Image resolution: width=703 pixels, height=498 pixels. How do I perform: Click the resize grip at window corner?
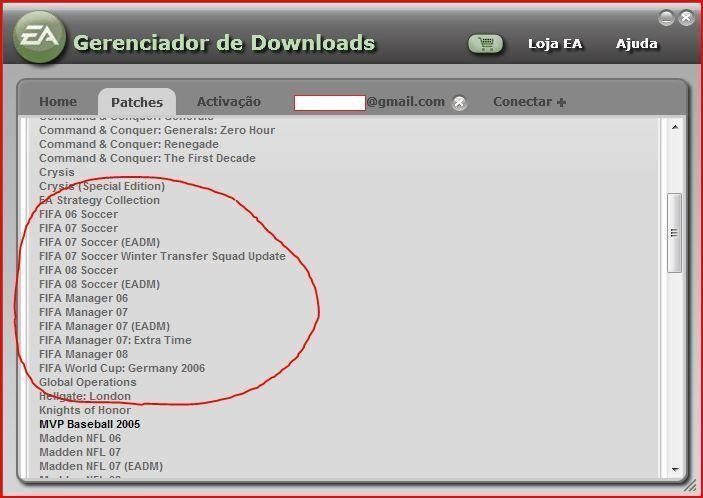click(691, 486)
